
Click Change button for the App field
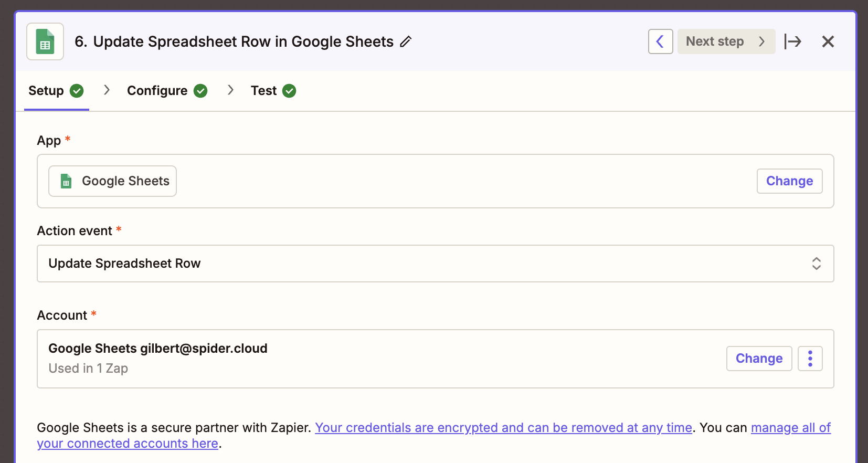tap(789, 181)
